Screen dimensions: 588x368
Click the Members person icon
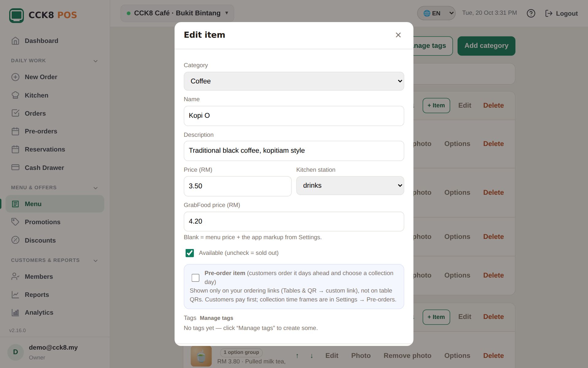pyautogui.click(x=15, y=276)
